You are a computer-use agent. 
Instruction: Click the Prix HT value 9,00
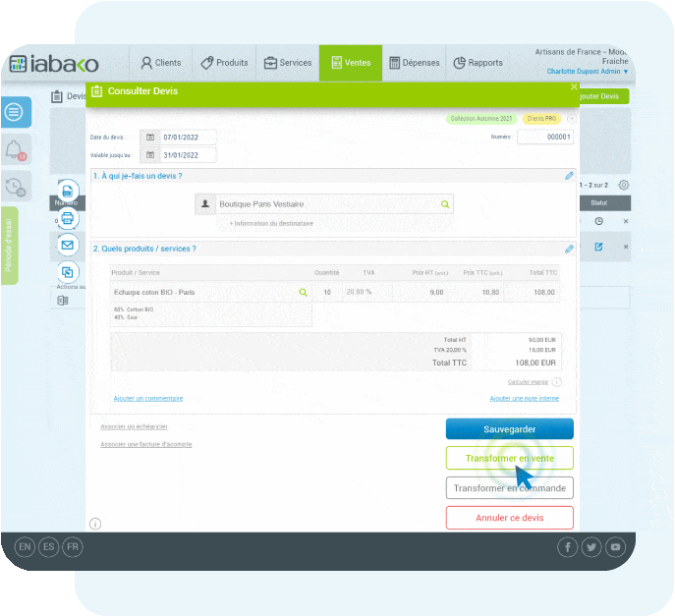pyautogui.click(x=421, y=293)
